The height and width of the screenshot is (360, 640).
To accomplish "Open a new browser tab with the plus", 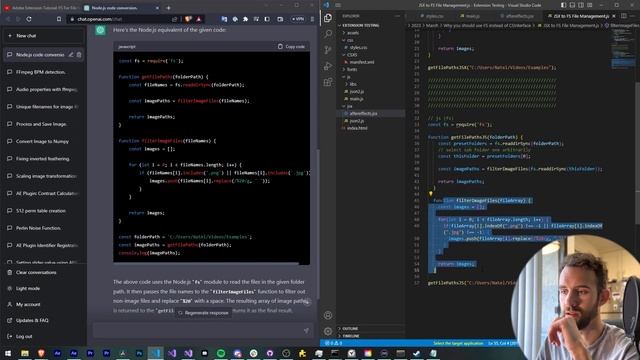I will [169, 8].
